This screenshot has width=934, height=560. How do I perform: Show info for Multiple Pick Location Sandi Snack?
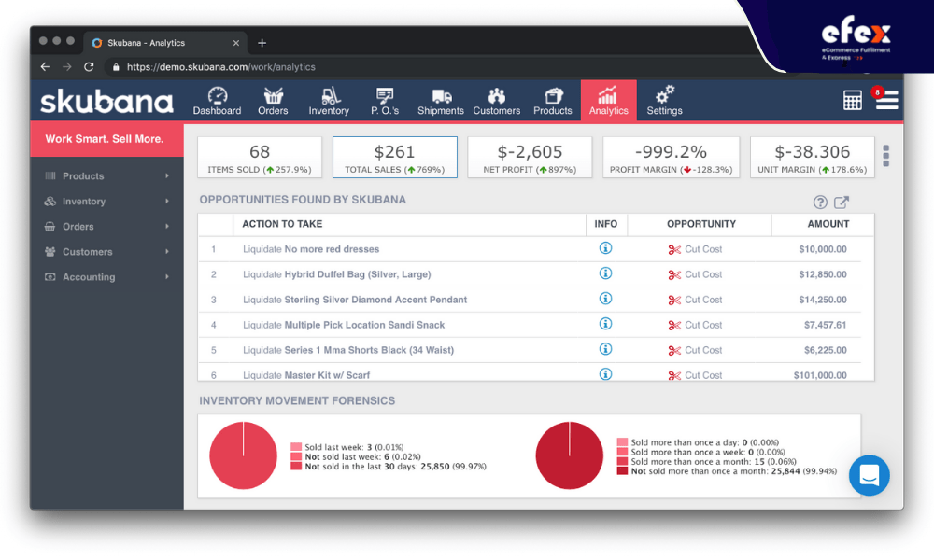coord(605,324)
